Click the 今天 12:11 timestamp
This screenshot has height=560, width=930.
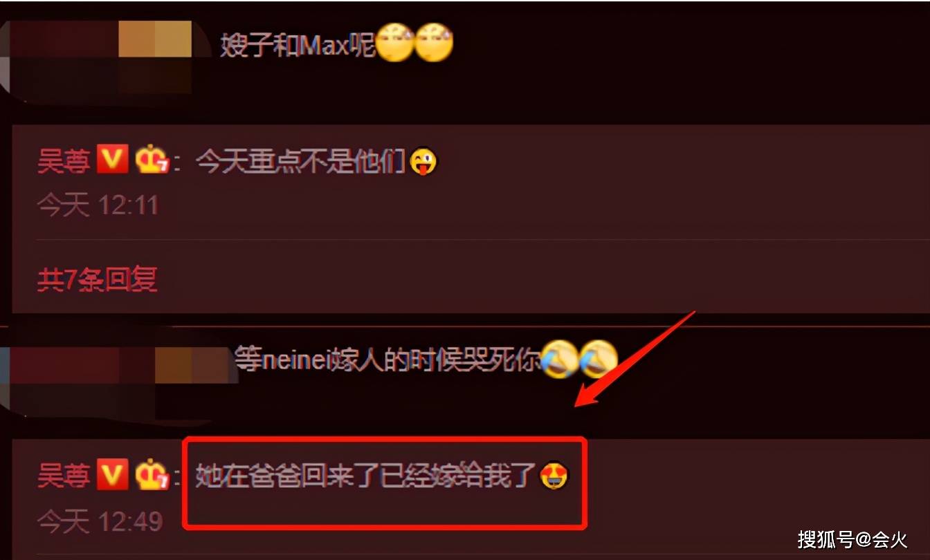pyautogui.click(x=98, y=205)
